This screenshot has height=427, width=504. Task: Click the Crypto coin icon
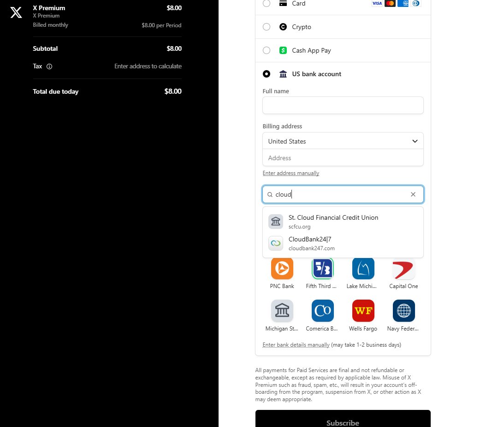(283, 27)
